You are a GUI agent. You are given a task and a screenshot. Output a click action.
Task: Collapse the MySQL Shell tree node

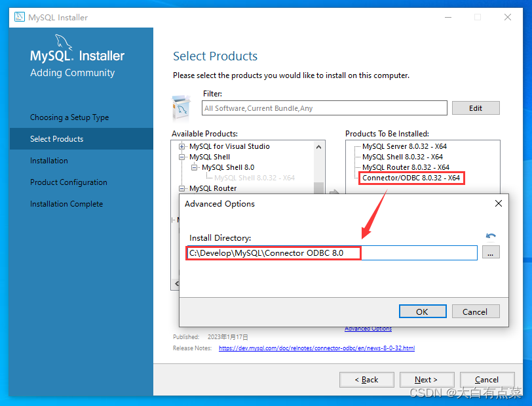(182, 157)
